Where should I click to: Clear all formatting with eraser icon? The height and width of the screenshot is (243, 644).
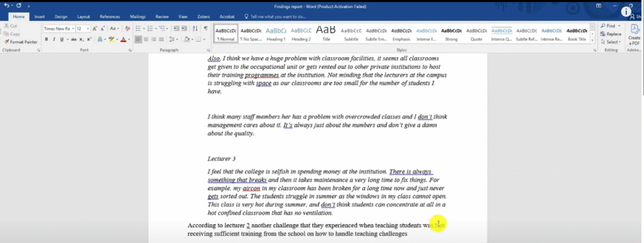coord(128,29)
